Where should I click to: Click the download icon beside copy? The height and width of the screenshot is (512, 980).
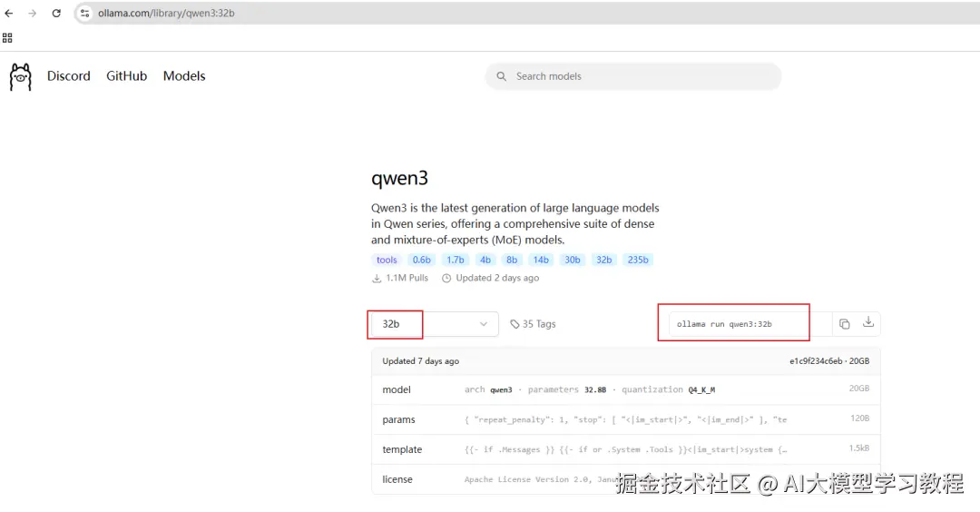868,322
